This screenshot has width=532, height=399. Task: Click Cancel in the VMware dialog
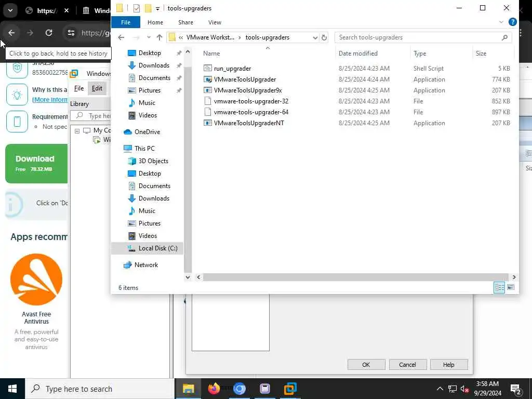pos(407,365)
